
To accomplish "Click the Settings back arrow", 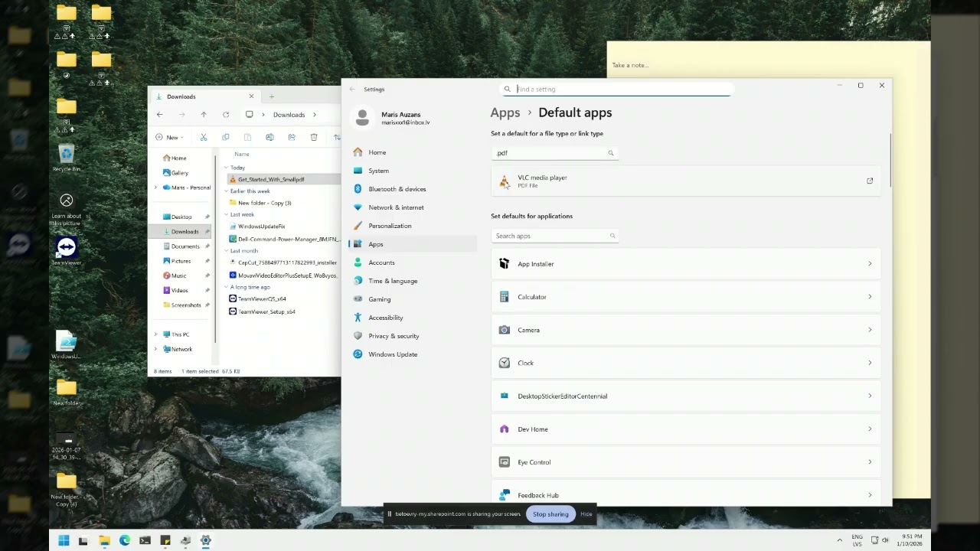I will click(x=352, y=90).
